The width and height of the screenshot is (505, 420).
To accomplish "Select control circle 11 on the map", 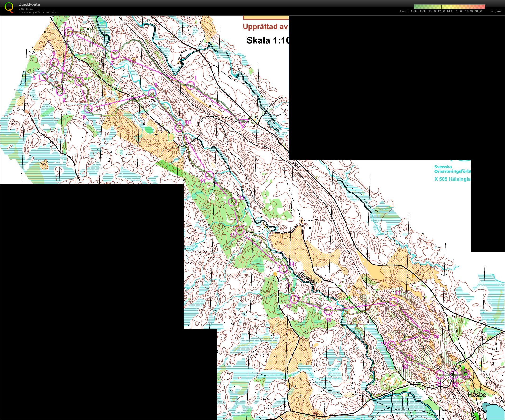I will click(x=209, y=175).
